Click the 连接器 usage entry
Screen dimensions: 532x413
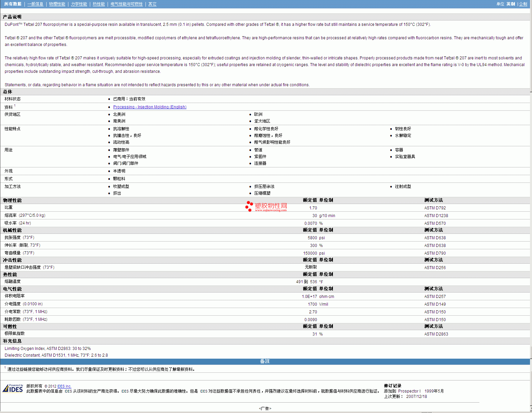coord(260,163)
